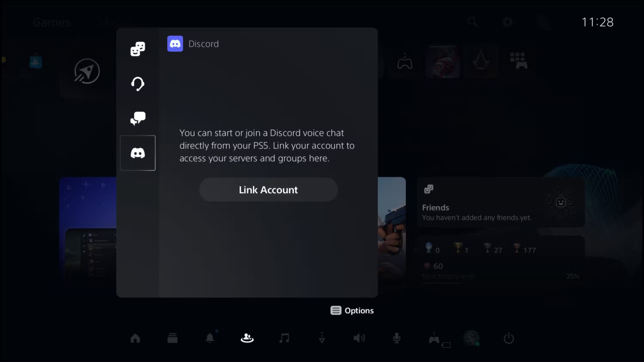Toggle the microphone mute control
Viewport: 644px width, 362px height.
(396, 338)
